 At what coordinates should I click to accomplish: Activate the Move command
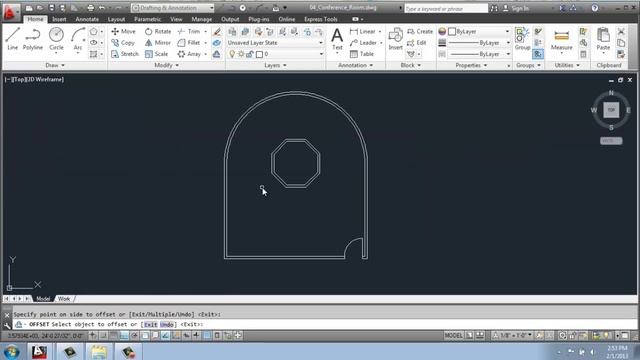tap(123, 31)
